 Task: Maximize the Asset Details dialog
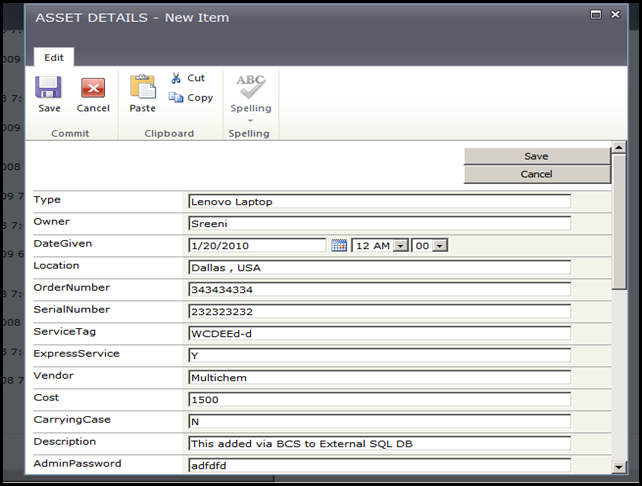[x=596, y=15]
